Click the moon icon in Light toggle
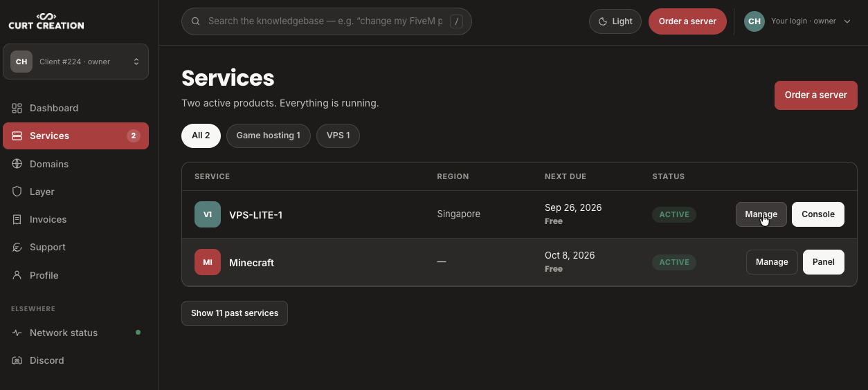The height and width of the screenshot is (390, 868). [603, 21]
